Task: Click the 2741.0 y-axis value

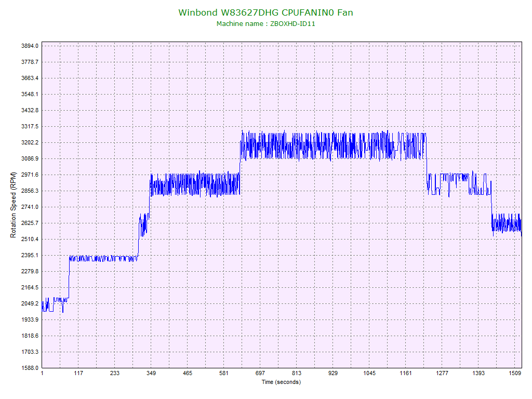Action: [30, 207]
